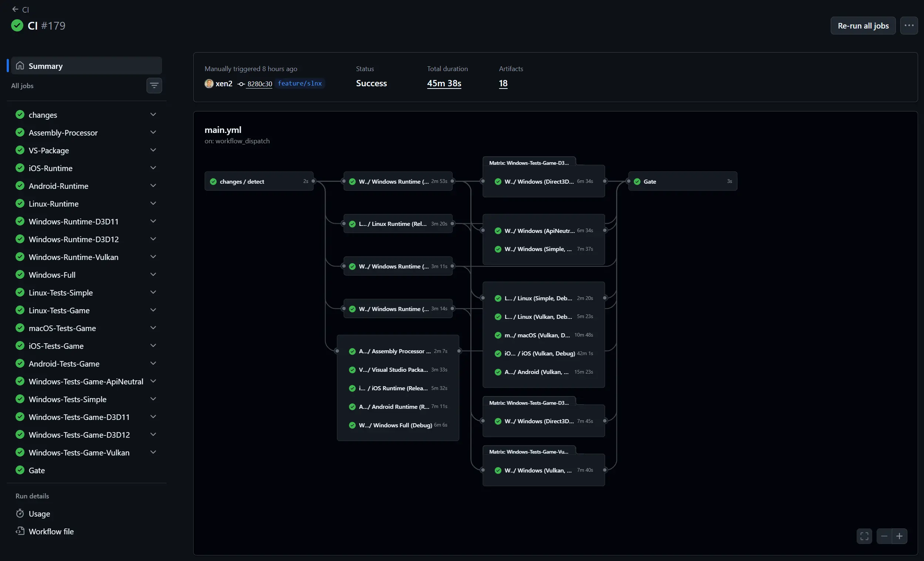Zoom out the workflow graph
The height and width of the screenshot is (561, 924).
pyautogui.click(x=884, y=536)
